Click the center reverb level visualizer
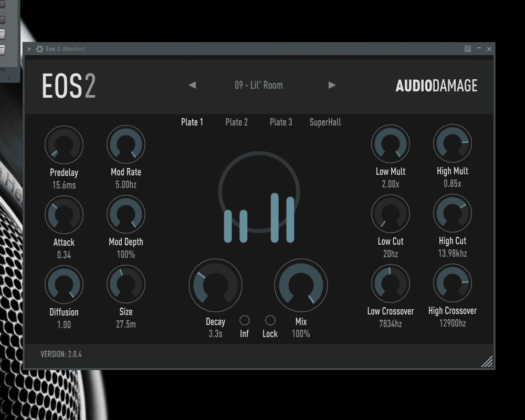Viewport: 525px width, 420px height. tap(259, 197)
